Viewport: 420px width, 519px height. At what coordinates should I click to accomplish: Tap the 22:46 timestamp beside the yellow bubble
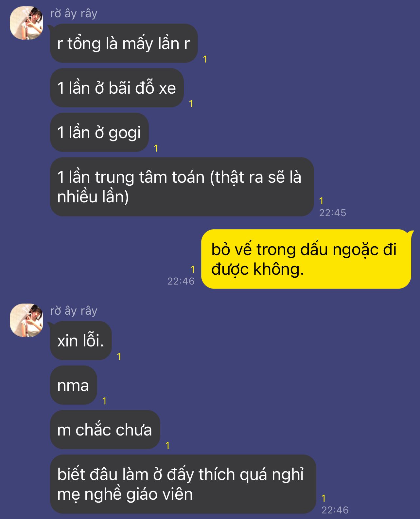point(181,281)
